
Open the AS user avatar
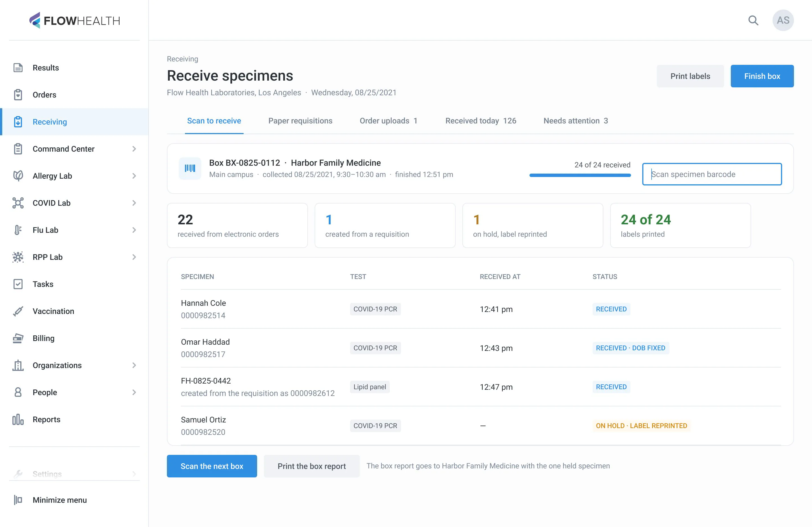(783, 21)
